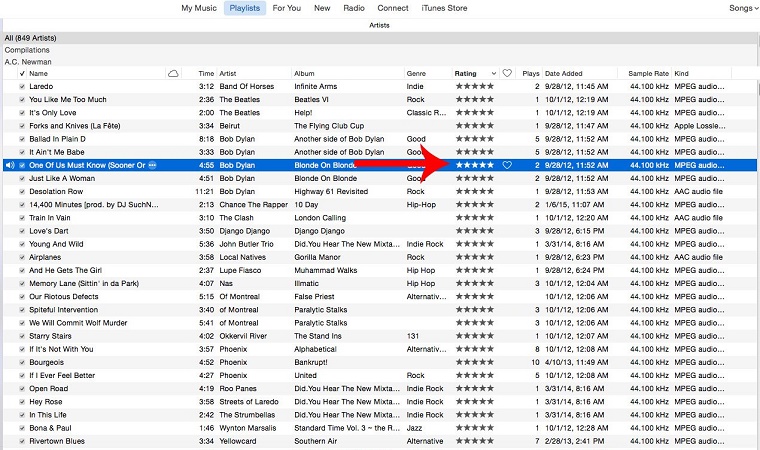
Task: Select the song Memory Lane (Sittin' in da Park)
Action: pos(84,283)
